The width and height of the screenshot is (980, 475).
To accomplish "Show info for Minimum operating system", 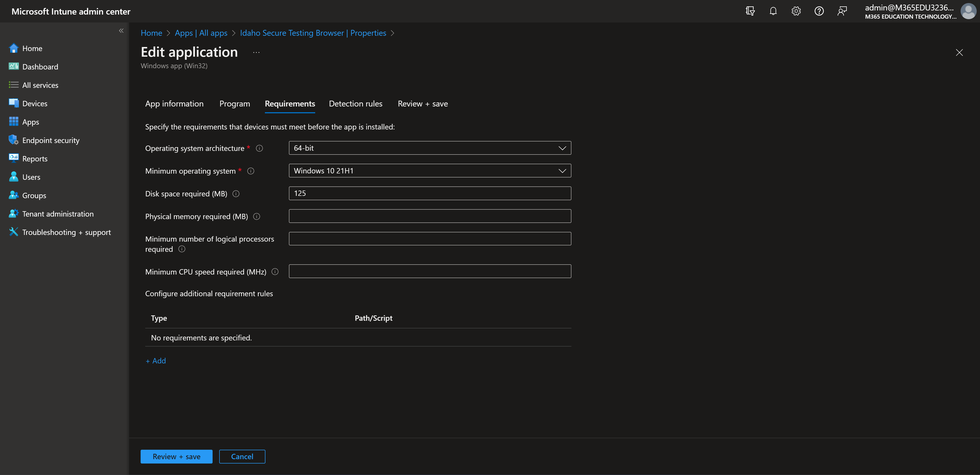I will 251,171.
